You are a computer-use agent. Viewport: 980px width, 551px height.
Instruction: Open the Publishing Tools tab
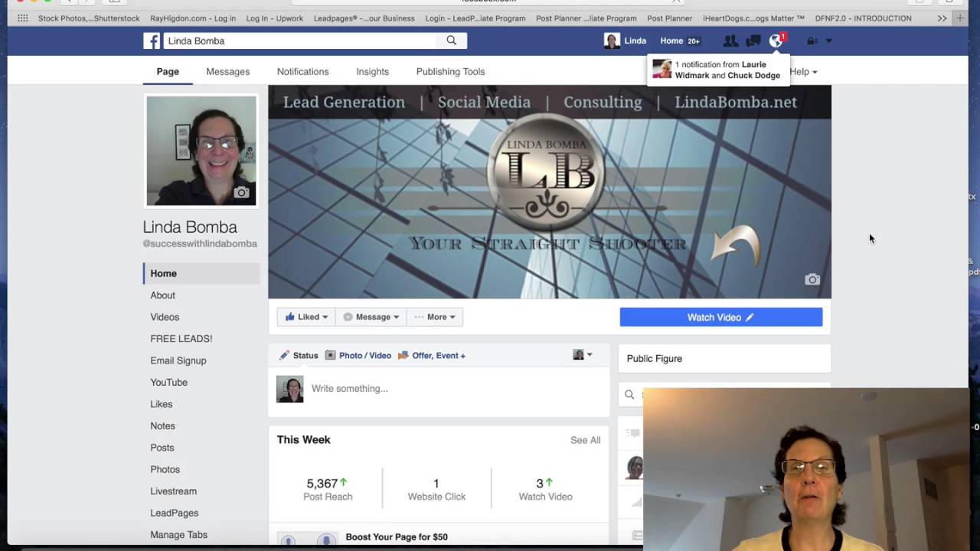tap(450, 72)
